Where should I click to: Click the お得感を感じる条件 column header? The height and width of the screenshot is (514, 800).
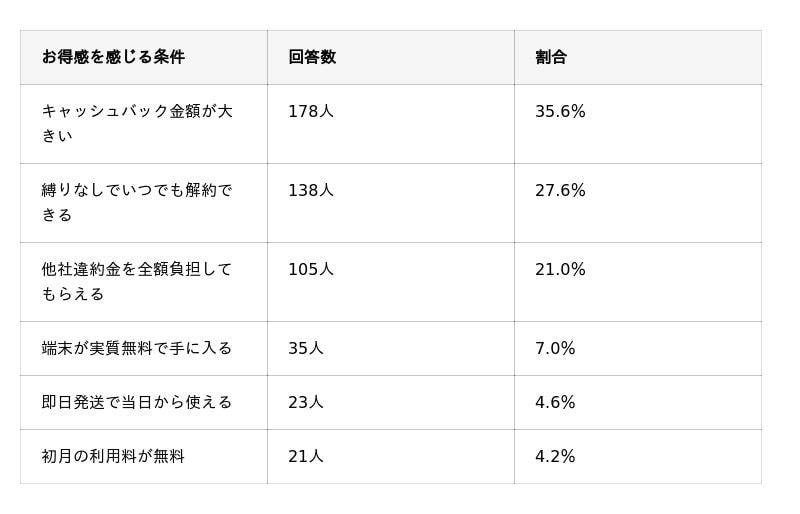(113, 57)
